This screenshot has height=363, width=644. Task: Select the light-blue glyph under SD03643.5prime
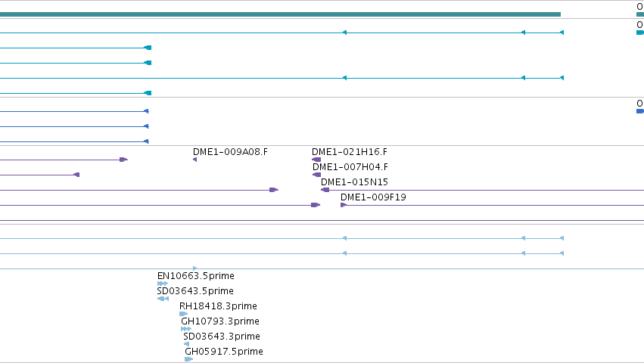(x=163, y=299)
